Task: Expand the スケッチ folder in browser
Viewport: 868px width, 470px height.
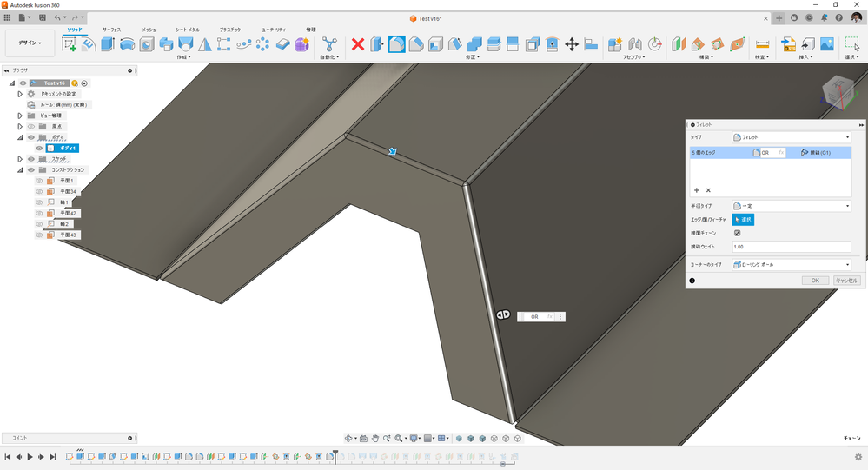Action: point(20,159)
